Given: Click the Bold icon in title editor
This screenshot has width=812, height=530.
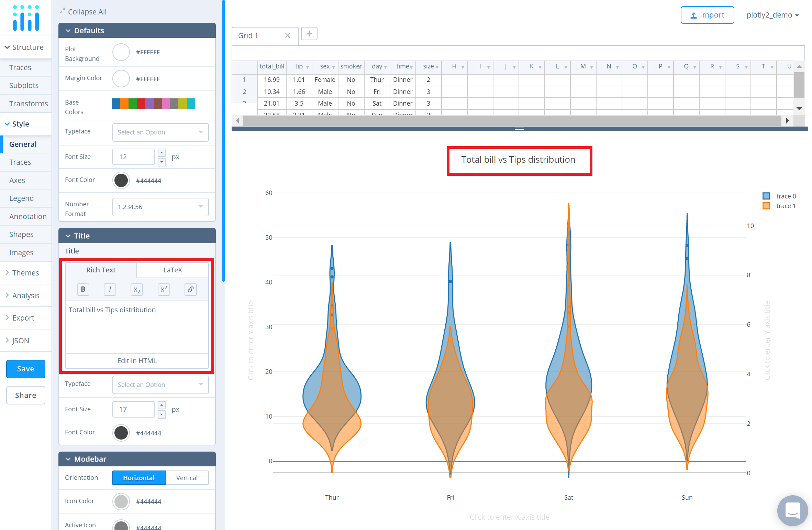Looking at the screenshot, I should (83, 289).
